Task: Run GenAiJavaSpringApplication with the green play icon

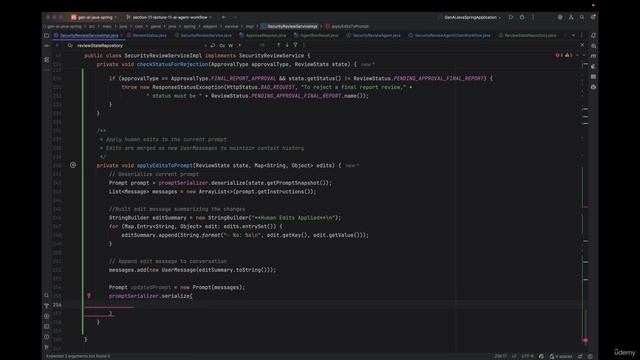Action: coord(511,17)
